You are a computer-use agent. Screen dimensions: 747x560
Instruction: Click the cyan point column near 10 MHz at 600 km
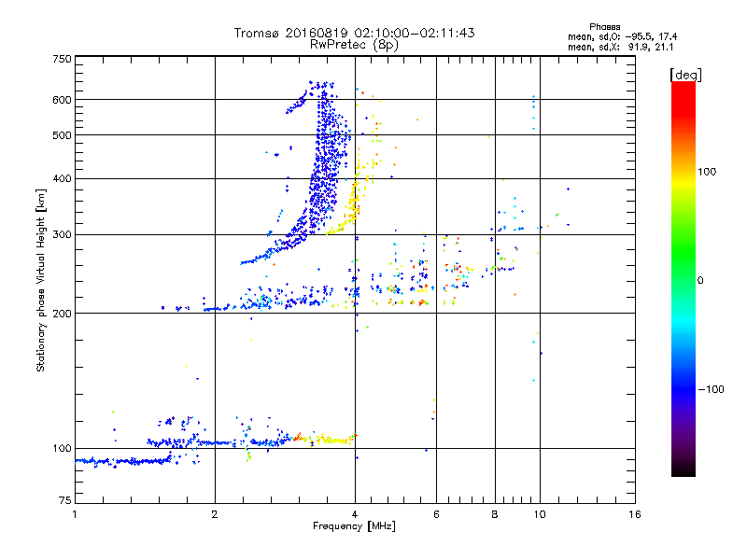533,112
